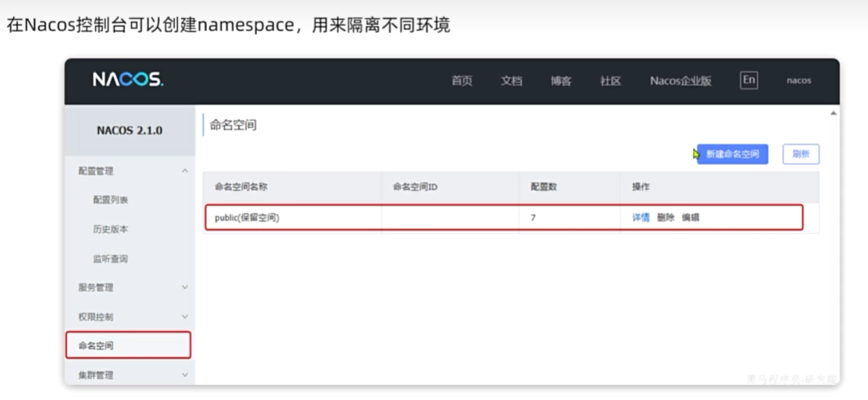The width and height of the screenshot is (868, 400).
Task: Click the 权限控制 menu label
Action: (96, 317)
